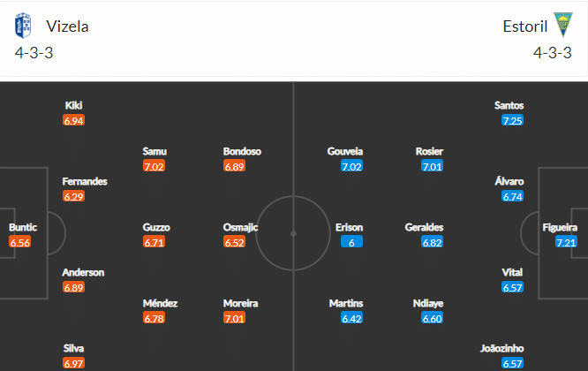Viewport: 588px width, 371px height.
Task: Select player Gouveia from Estoril lineup
Action: point(345,151)
